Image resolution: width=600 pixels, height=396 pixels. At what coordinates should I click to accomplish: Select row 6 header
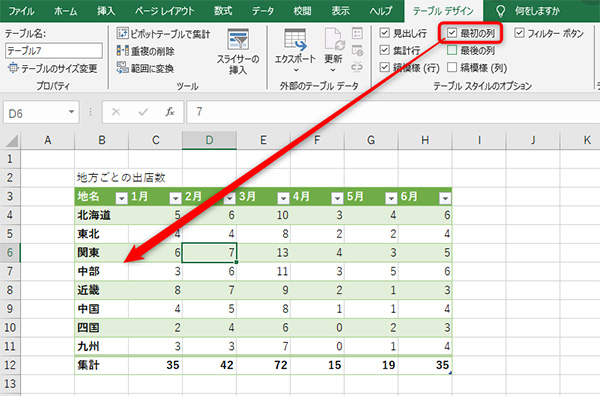coord(10,253)
